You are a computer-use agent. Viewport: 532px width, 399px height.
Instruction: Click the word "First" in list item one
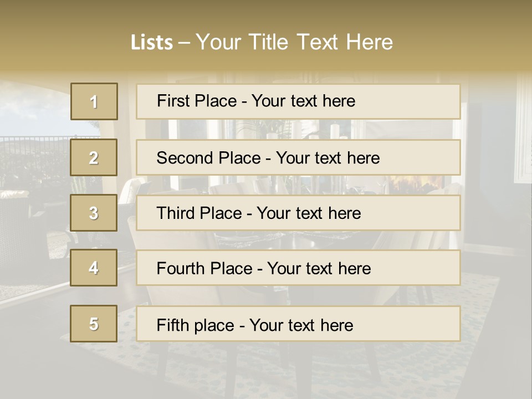tap(173, 101)
